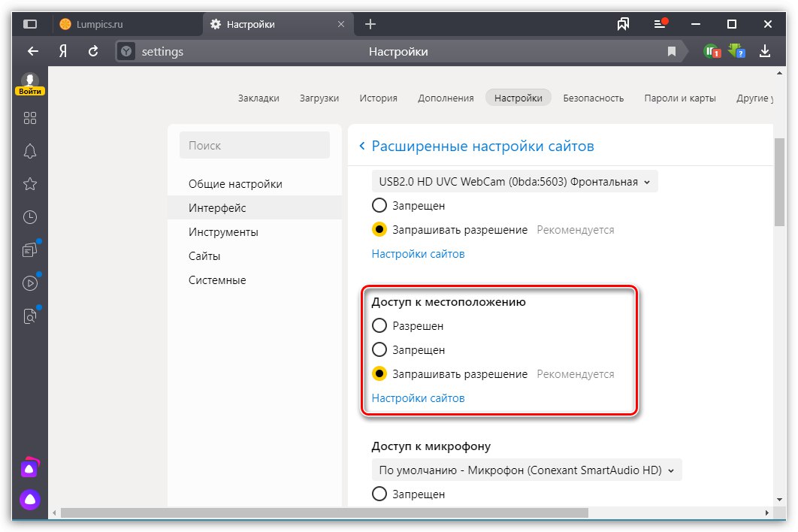Open the microphone device dropdown
Image resolution: width=798 pixels, height=532 pixels.
[x=526, y=470]
